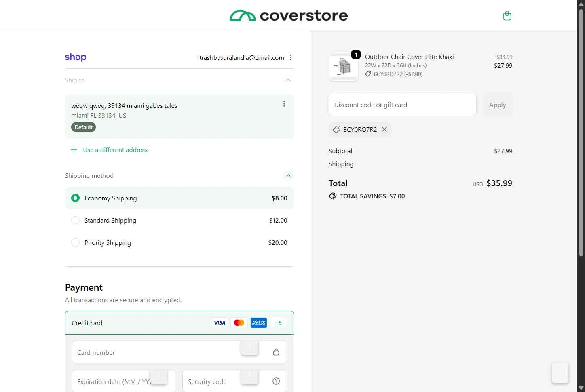
Task: Click the scrollbar up arrow
Action: (x=581, y=4)
